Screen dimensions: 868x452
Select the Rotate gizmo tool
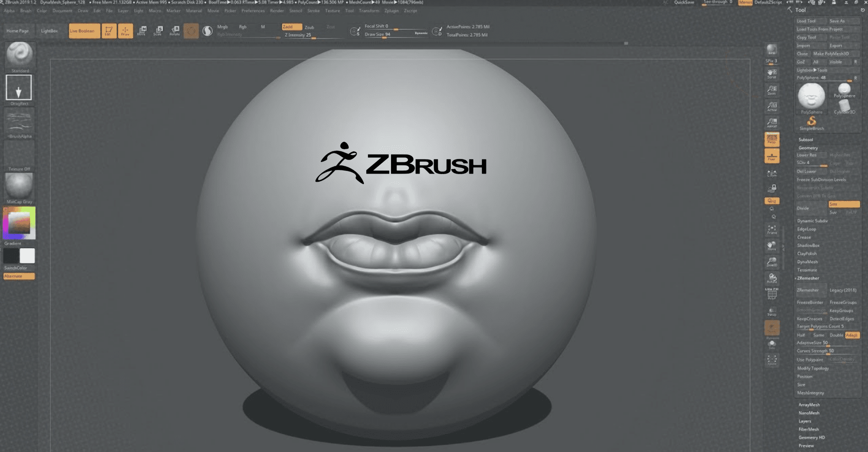[x=175, y=31]
